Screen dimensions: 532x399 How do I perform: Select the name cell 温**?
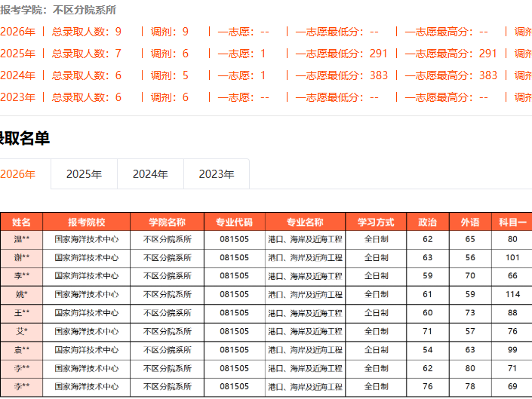(x=21, y=239)
